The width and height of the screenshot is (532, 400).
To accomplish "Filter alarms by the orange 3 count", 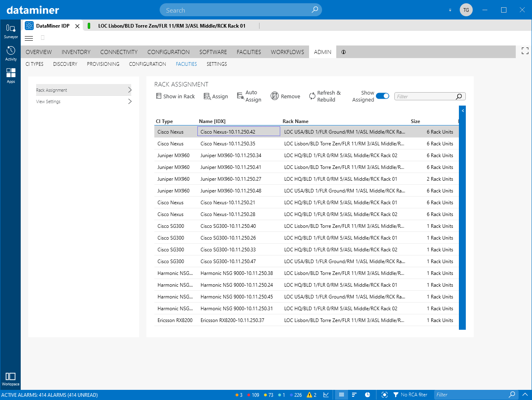I will [239, 395].
